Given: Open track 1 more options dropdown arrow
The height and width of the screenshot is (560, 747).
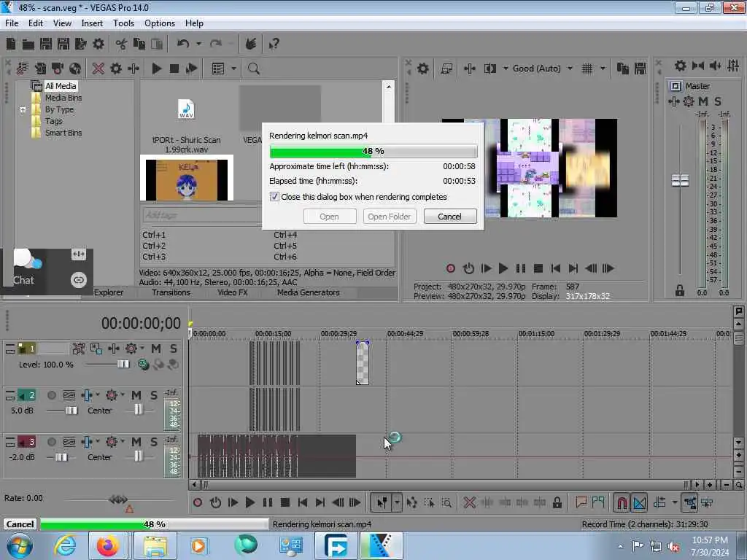Looking at the screenshot, I should click(142, 349).
